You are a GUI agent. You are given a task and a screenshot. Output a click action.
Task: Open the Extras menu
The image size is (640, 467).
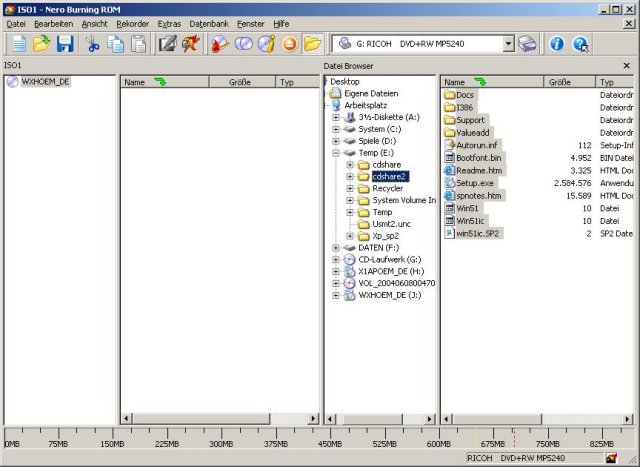[169, 24]
